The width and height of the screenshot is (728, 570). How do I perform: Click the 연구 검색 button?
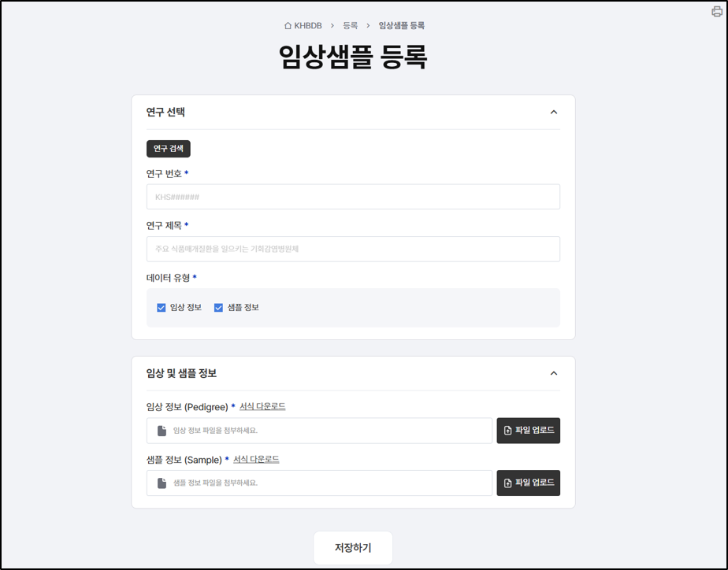pyautogui.click(x=168, y=148)
